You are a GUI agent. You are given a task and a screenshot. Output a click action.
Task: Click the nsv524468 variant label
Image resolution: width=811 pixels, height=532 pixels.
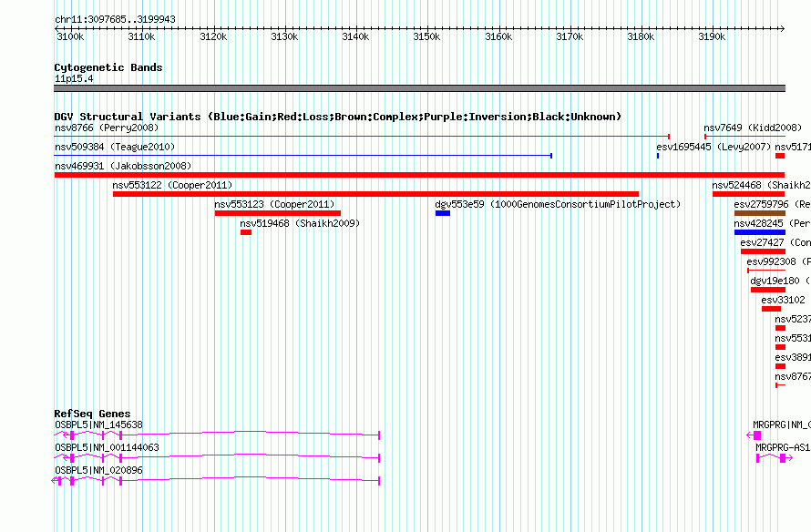tap(761, 185)
